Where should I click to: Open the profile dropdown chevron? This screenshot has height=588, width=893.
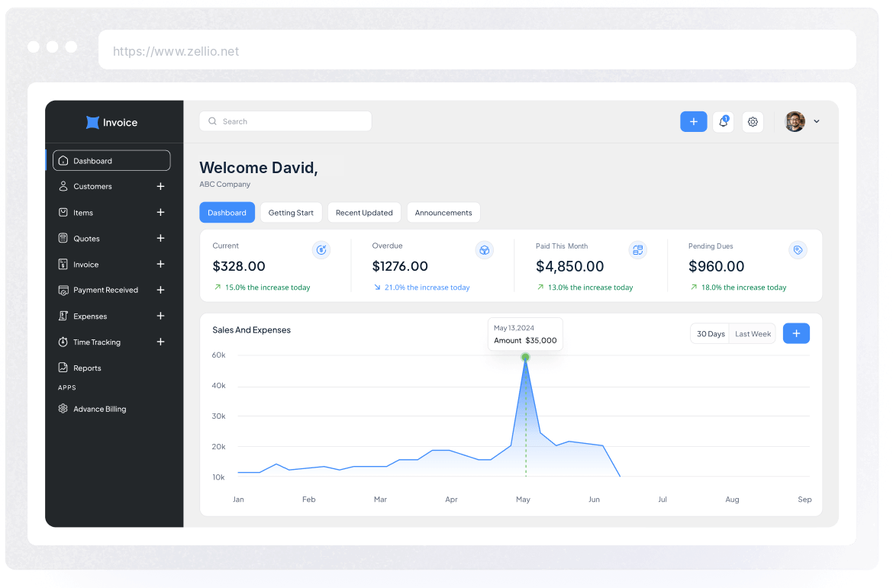point(817,121)
